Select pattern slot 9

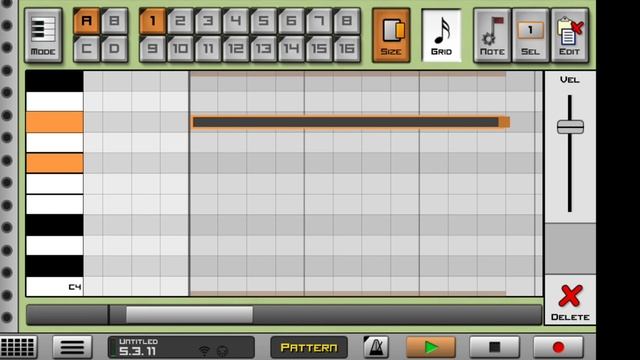pos(153,49)
